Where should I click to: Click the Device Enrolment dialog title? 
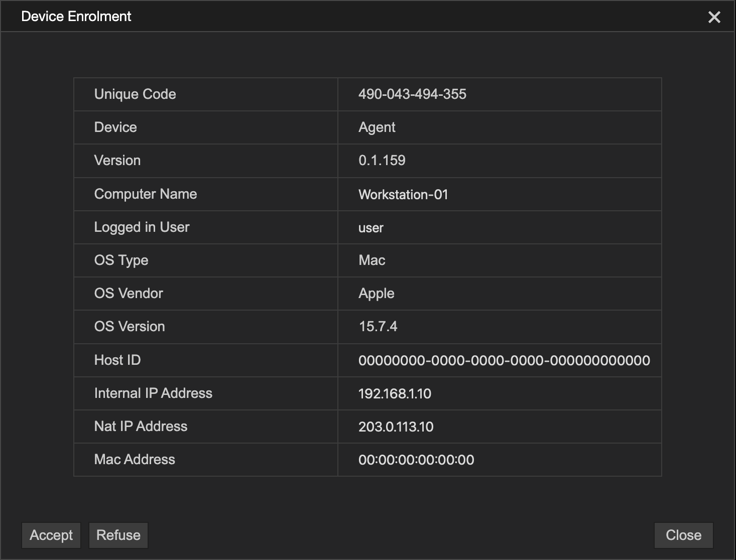pos(76,17)
